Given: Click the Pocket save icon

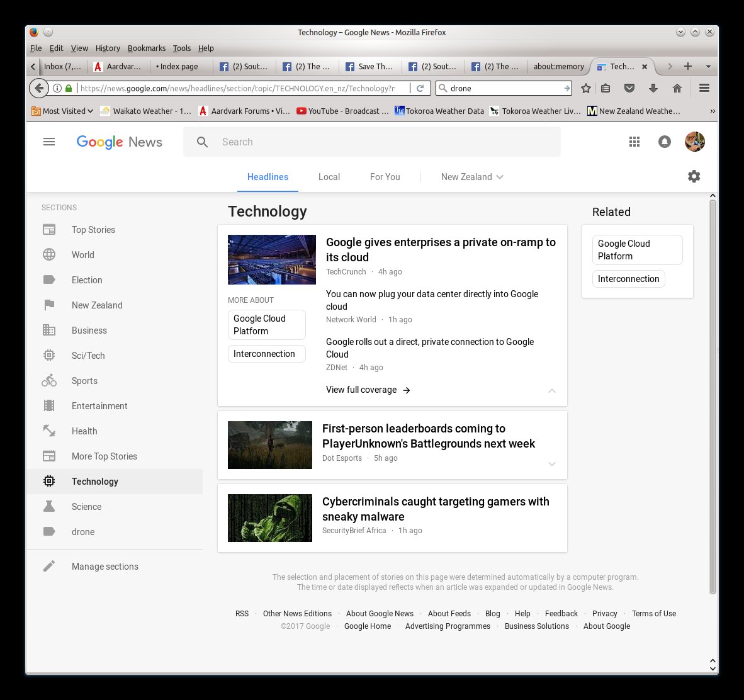Looking at the screenshot, I should pyautogui.click(x=629, y=89).
